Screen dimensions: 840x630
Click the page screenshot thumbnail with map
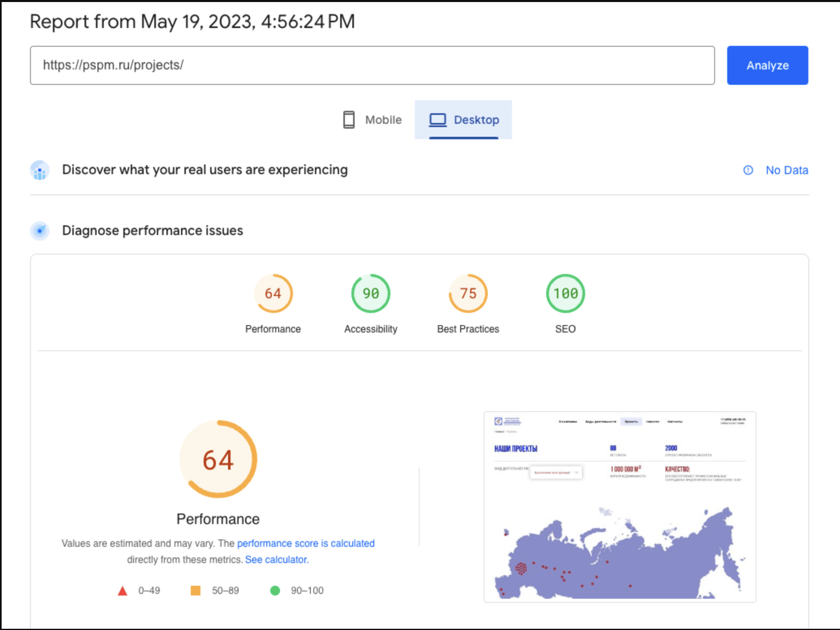coord(620,507)
